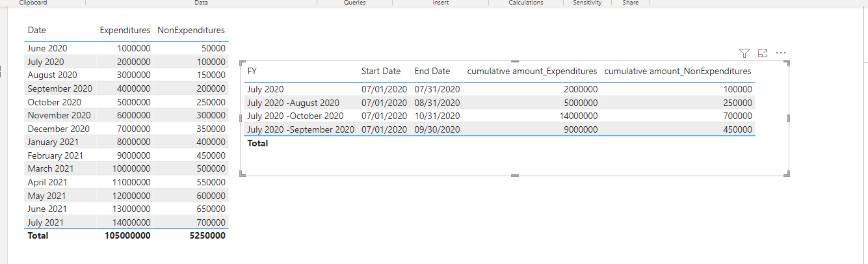Click the 150000 value for August 2020
Viewport: 868px width, 264px height.
211,75
